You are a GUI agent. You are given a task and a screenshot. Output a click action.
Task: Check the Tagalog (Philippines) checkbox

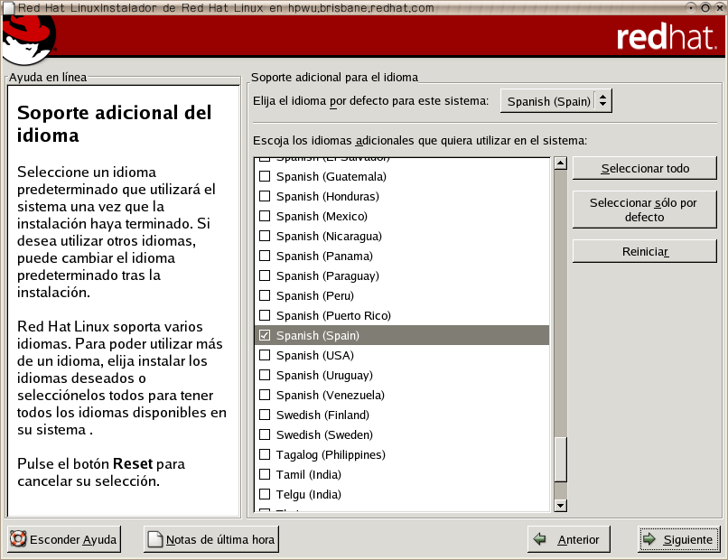click(265, 454)
